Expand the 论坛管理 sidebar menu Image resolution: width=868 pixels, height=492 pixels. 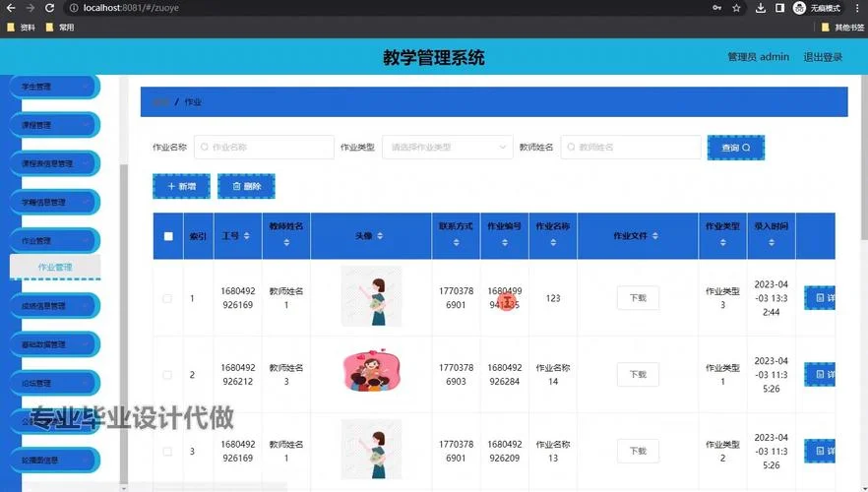[54, 383]
